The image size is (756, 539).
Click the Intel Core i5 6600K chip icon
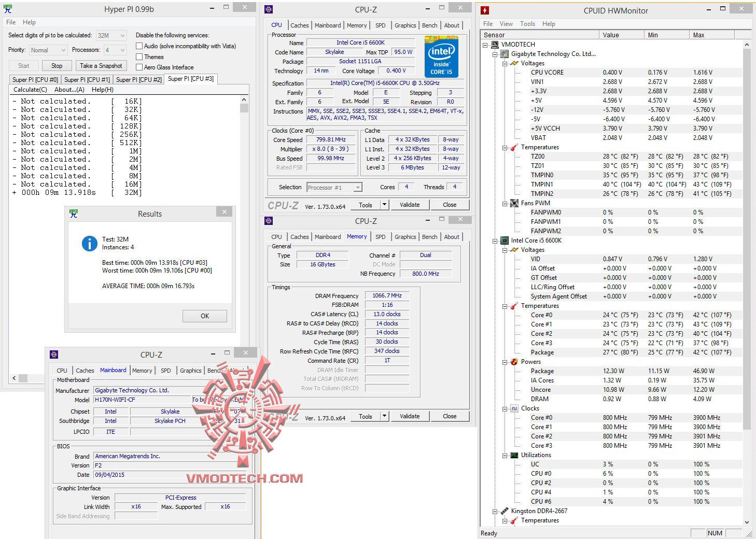(505, 240)
